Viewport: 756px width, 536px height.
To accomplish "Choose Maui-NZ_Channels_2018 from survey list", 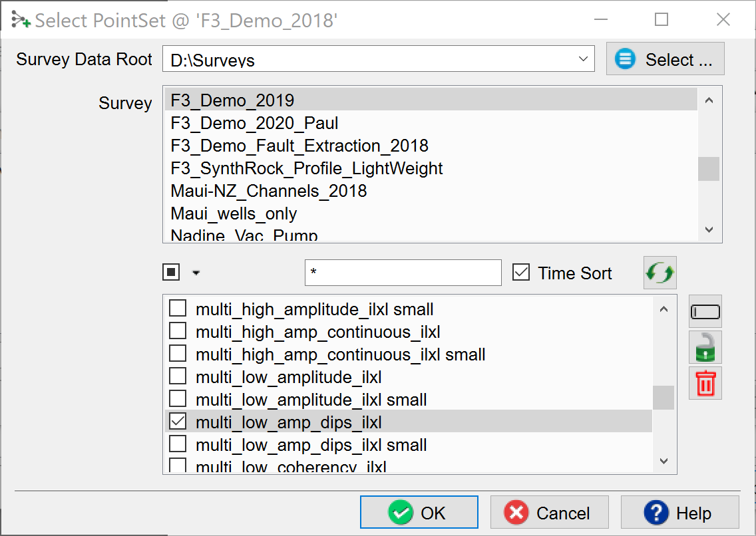I will (269, 191).
